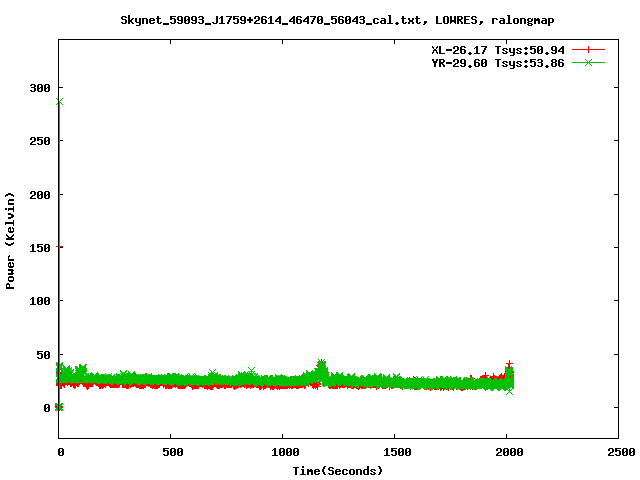Click the red XL legend line sample
640x480 pixels.
(x=588, y=50)
